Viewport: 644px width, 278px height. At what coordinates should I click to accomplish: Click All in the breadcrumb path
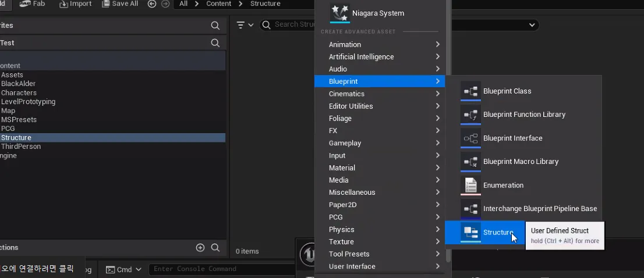click(x=183, y=3)
